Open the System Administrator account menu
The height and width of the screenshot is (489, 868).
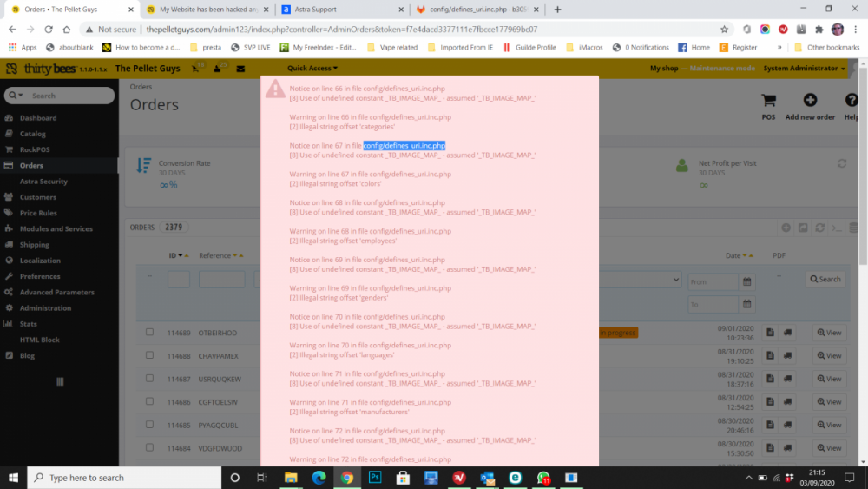coord(804,68)
